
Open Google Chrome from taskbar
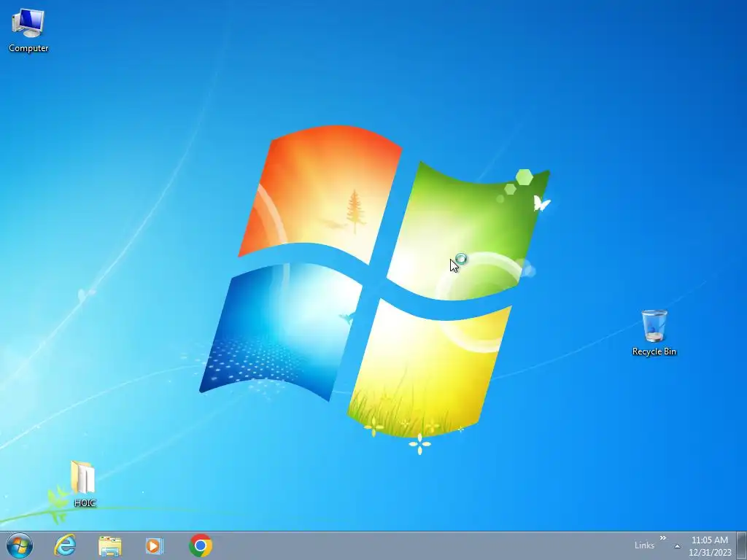pyautogui.click(x=201, y=545)
